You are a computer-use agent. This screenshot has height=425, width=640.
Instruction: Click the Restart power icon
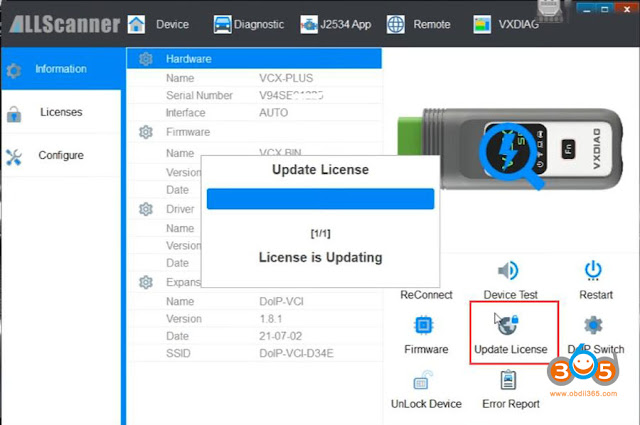click(593, 271)
